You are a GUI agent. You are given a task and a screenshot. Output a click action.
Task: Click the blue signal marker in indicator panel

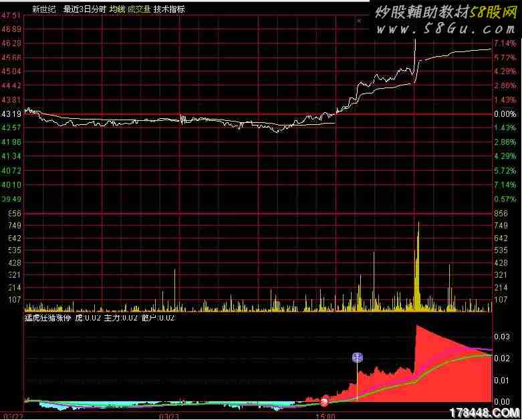(x=358, y=357)
